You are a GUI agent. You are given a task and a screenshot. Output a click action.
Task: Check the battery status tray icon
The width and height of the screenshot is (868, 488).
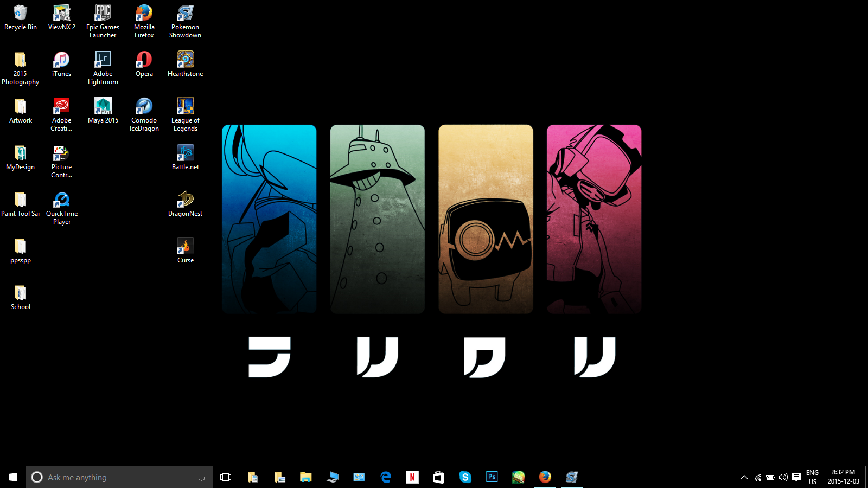tap(770, 477)
